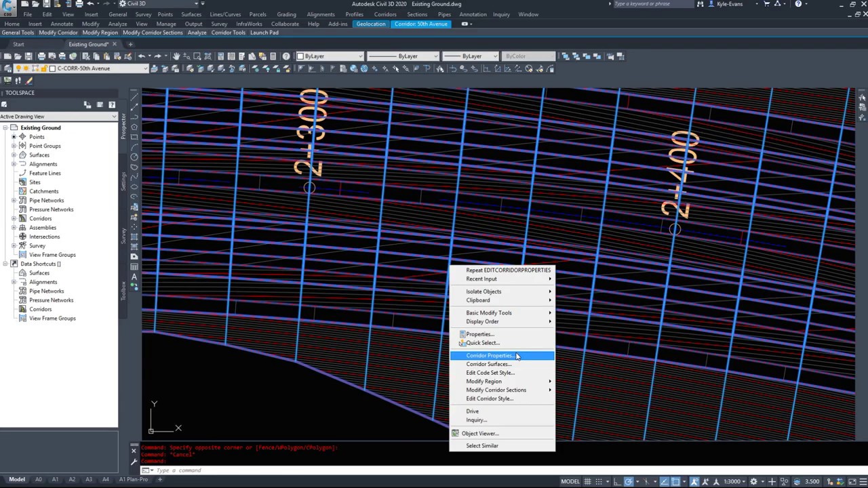Viewport: 868px width, 488px height.
Task: Click the New drawing icon in toolbar
Action: 8,56
